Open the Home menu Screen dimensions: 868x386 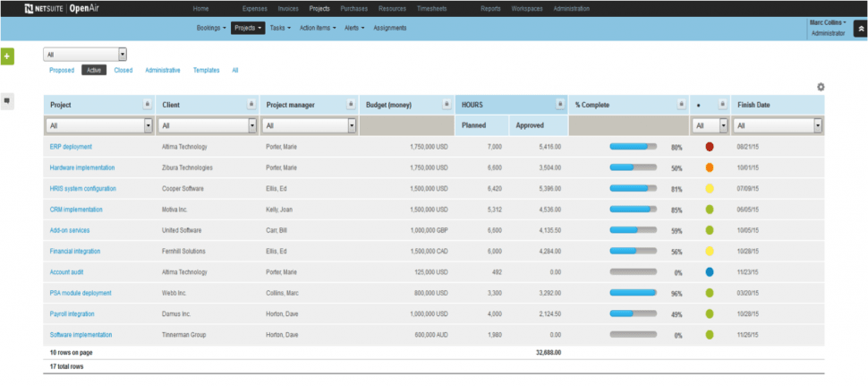point(200,9)
